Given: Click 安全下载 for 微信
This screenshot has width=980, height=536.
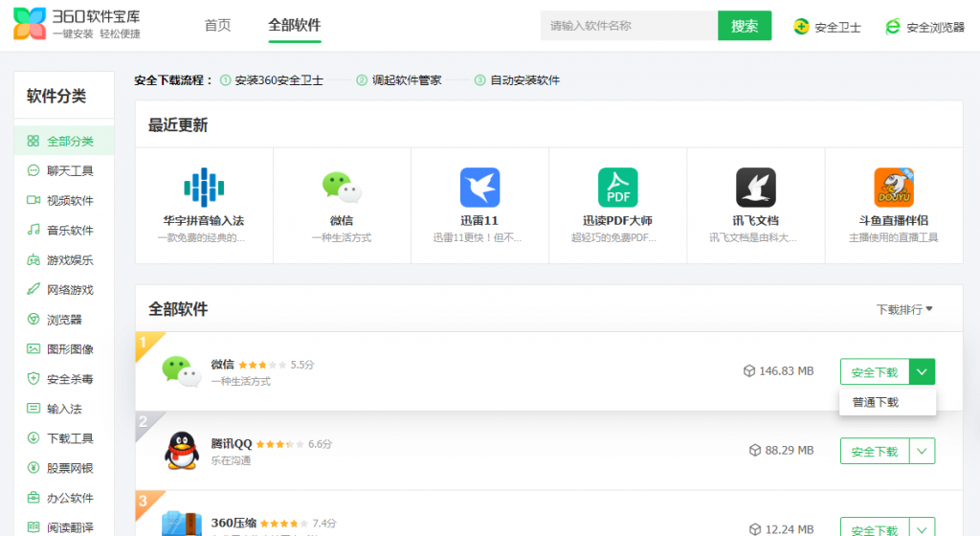Looking at the screenshot, I should 875,371.
